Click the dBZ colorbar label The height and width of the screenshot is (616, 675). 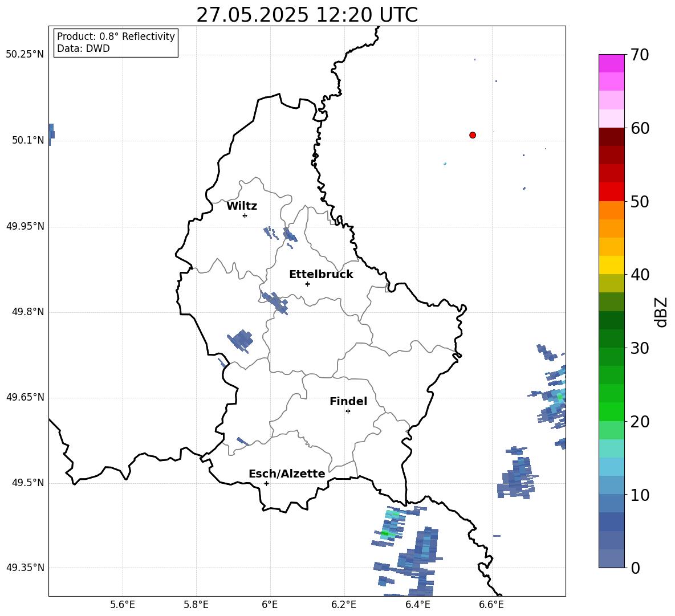point(661,312)
